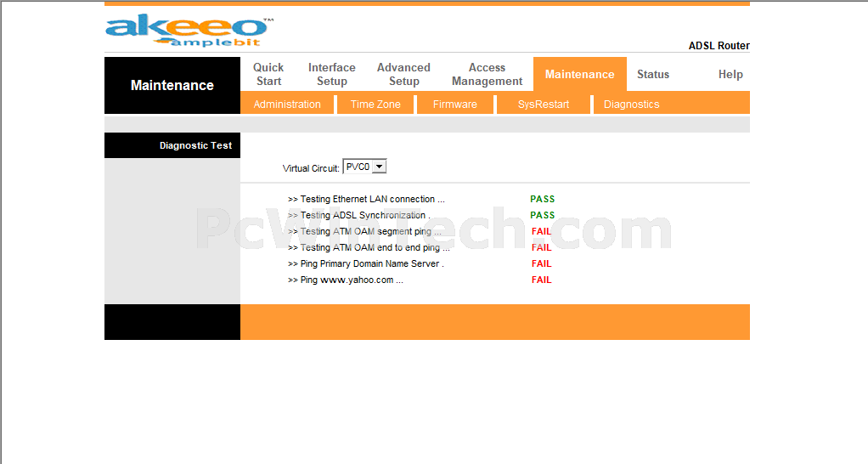Click FAIL result for yahoo.com ping
Viewport: 868px width, 464px height.
coord(541,280)
